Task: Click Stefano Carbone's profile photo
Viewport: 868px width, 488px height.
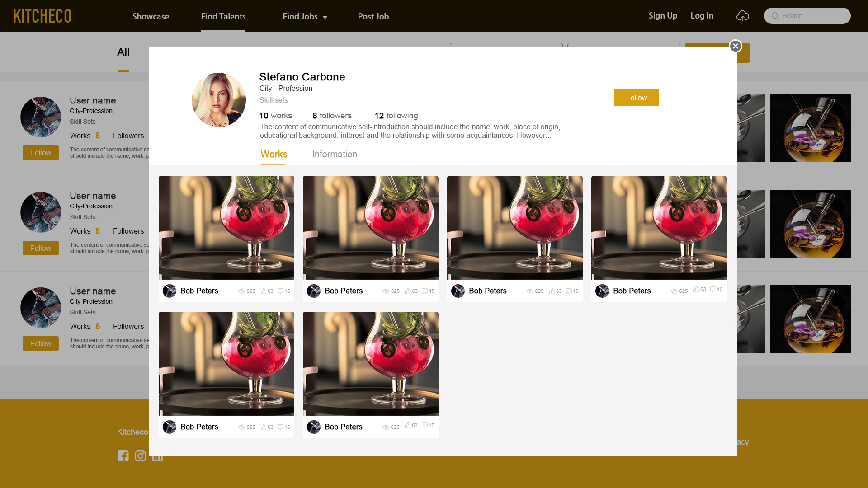Action: 219,100
